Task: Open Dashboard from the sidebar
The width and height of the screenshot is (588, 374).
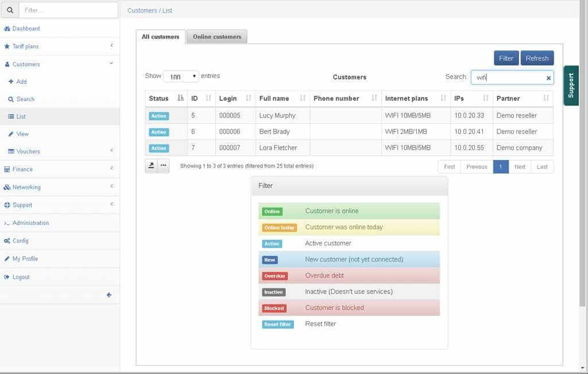Action: pyautogui.click(x=26, y=29)
